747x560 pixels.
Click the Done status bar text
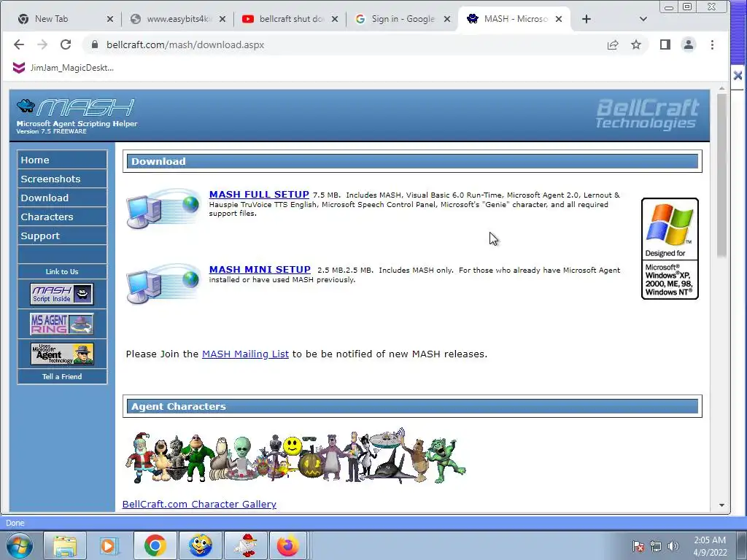tap(15, 523)
